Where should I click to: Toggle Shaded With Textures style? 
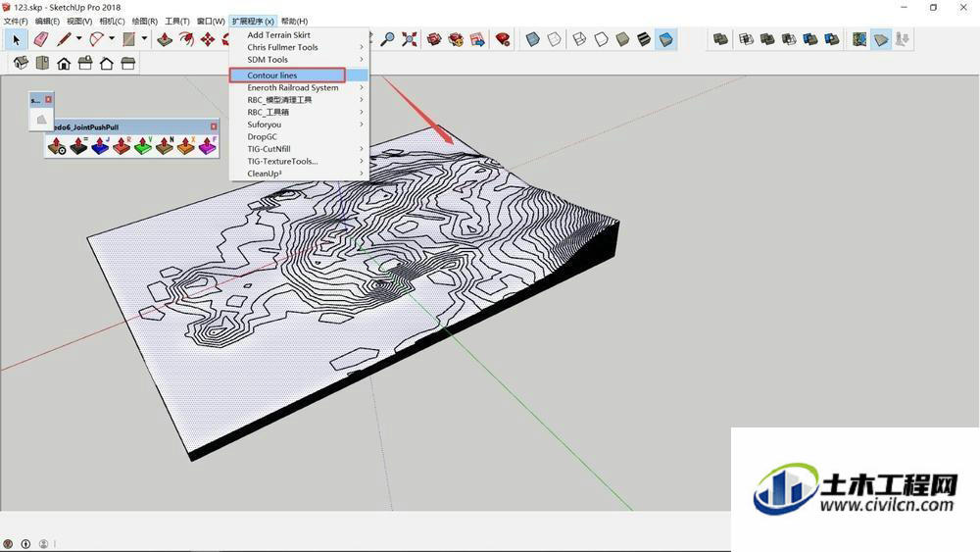tap(666, 40)
